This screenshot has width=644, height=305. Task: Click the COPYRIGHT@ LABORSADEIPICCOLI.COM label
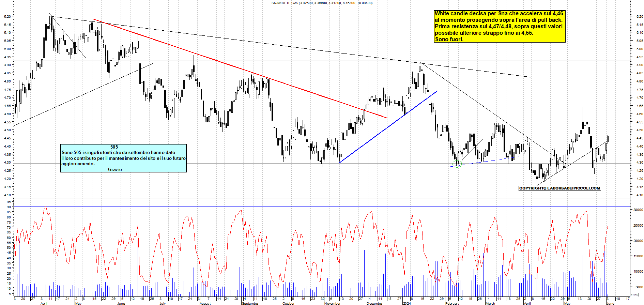[559, 188]
